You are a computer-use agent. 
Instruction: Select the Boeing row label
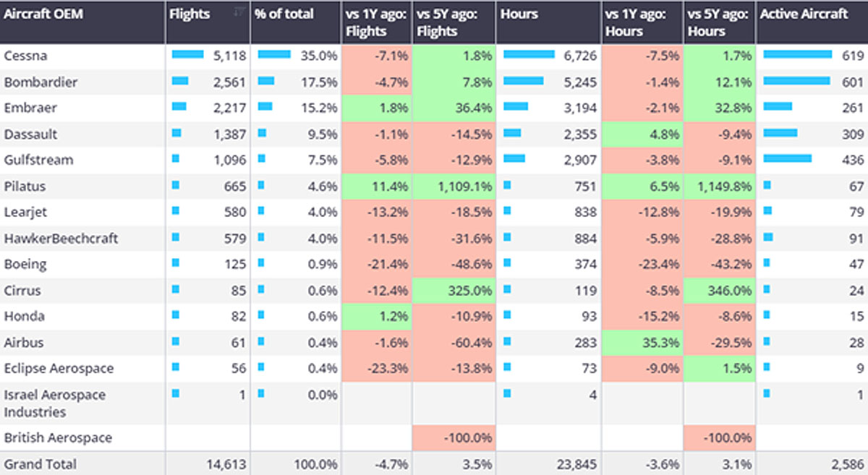[25, 264]
